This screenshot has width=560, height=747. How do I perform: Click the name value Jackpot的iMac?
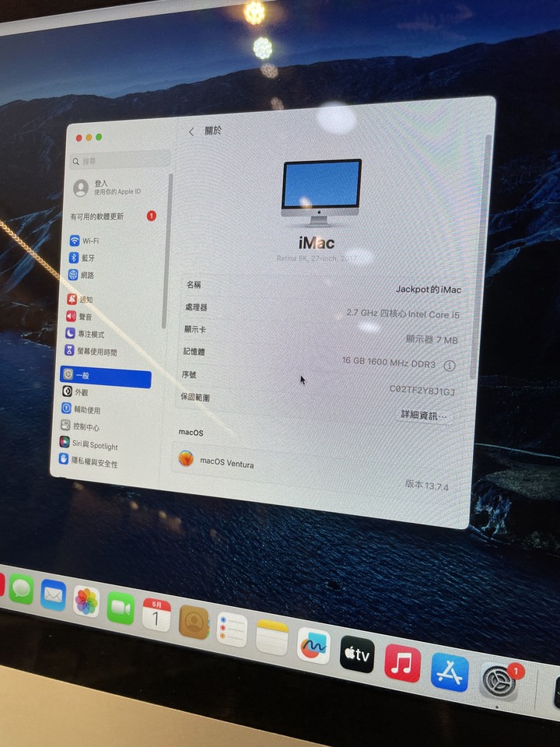click(428, 289)
